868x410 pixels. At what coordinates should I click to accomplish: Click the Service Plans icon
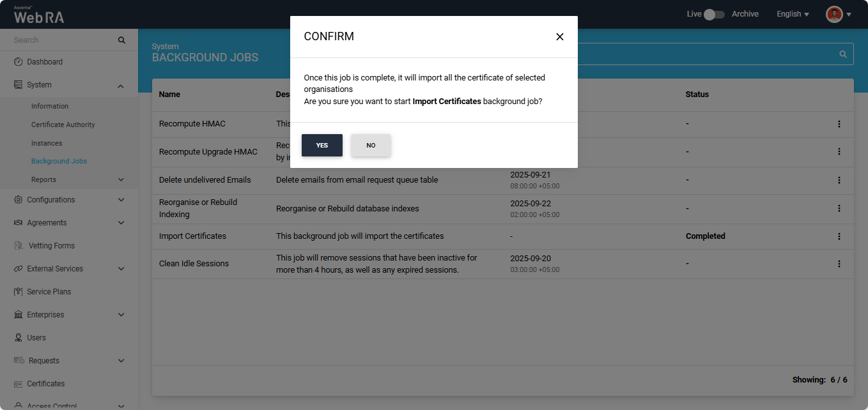(x=19, y=292)
